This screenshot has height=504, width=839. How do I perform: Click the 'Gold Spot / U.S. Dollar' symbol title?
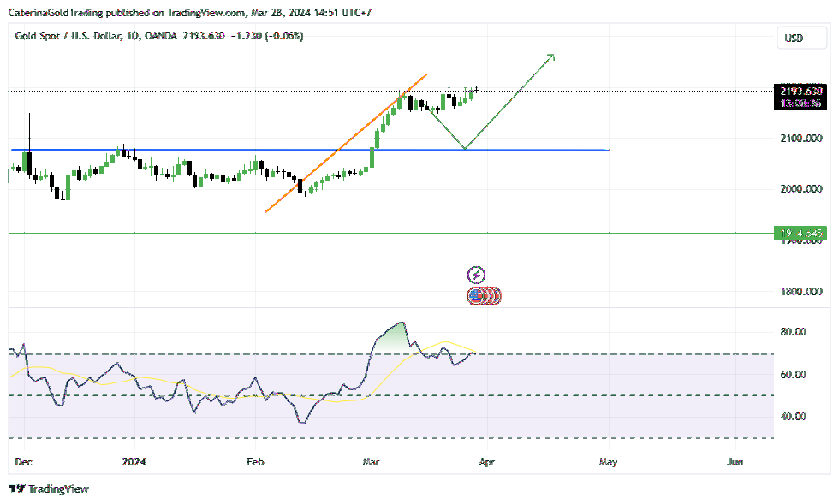click(68, 36)
